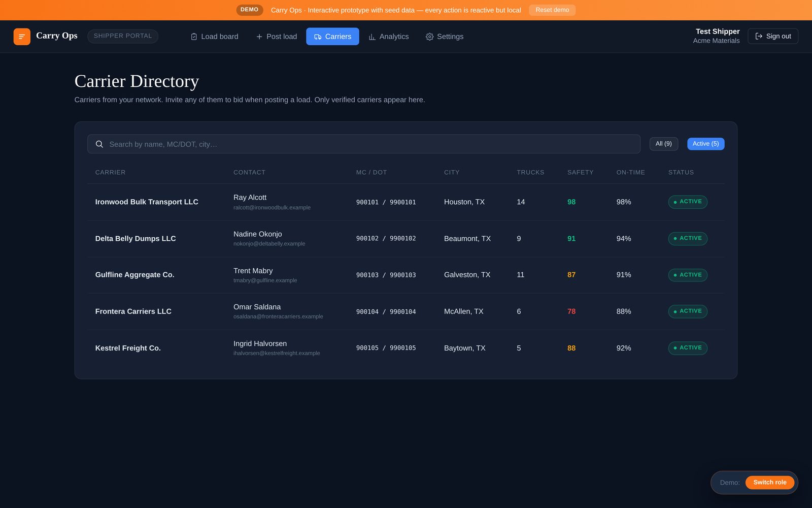Viewport: 812px width, 508px height.
Task: Click contact name Ingrid Halvorsen
Action: click(260, 344)
